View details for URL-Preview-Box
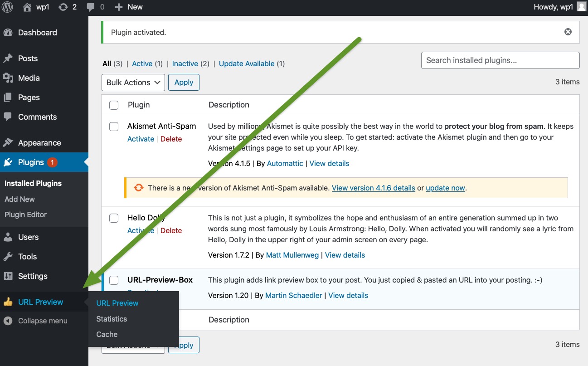 point(348,296)
